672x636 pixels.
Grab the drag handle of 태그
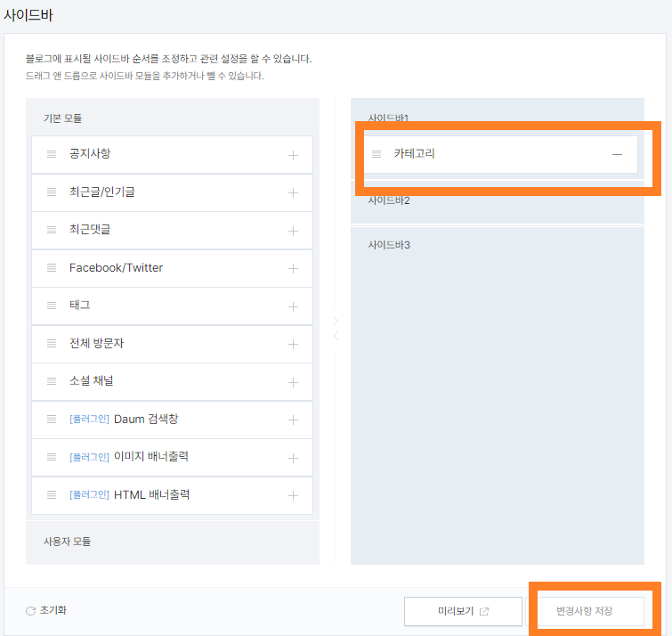coord(52,306)
